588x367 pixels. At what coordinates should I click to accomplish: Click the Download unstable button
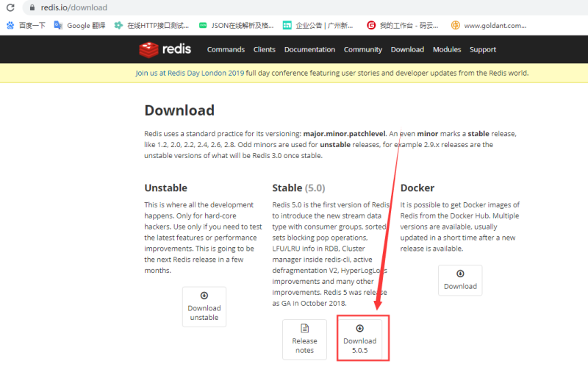[x=204, y=307]
